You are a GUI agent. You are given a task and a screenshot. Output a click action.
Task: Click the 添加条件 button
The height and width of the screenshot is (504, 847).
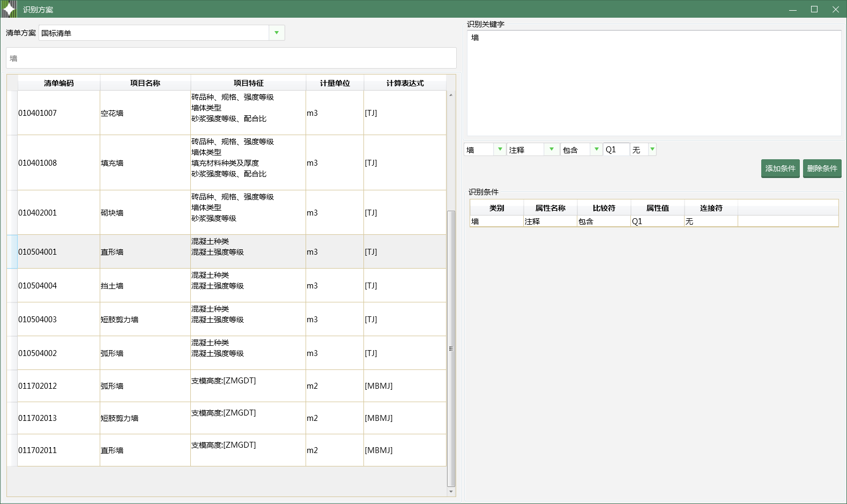click(780, 168)
